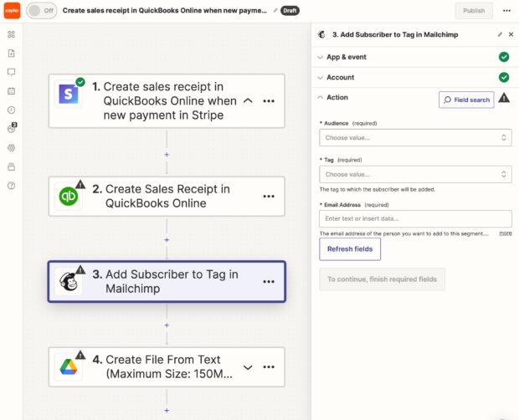Select step 2 Create Sales Receipt card

pos(167,197)
